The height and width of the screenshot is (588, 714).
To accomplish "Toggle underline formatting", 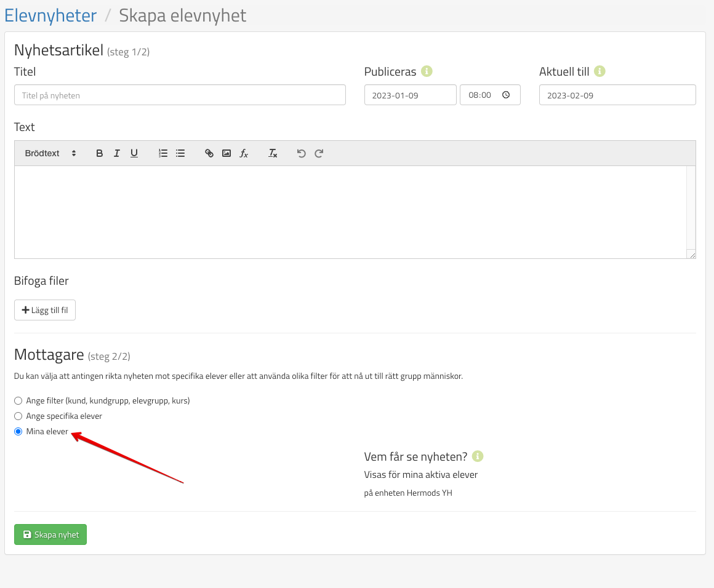I will click(x=134, y=153).
